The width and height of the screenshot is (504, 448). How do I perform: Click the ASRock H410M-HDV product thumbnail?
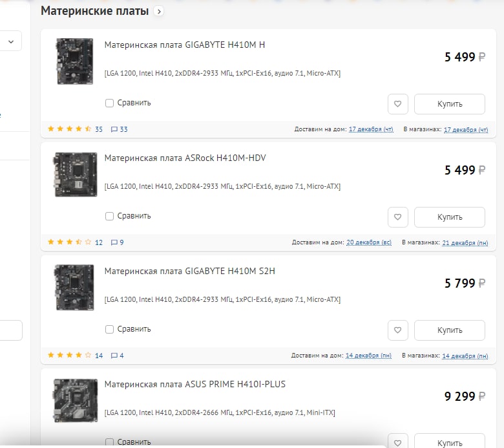pos(75,174)
